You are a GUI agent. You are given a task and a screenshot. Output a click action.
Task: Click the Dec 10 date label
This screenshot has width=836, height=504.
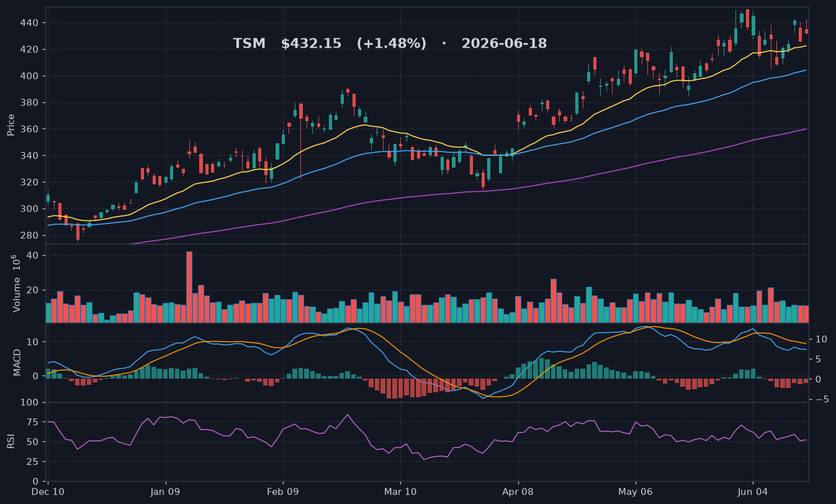[x=48, y=492]
